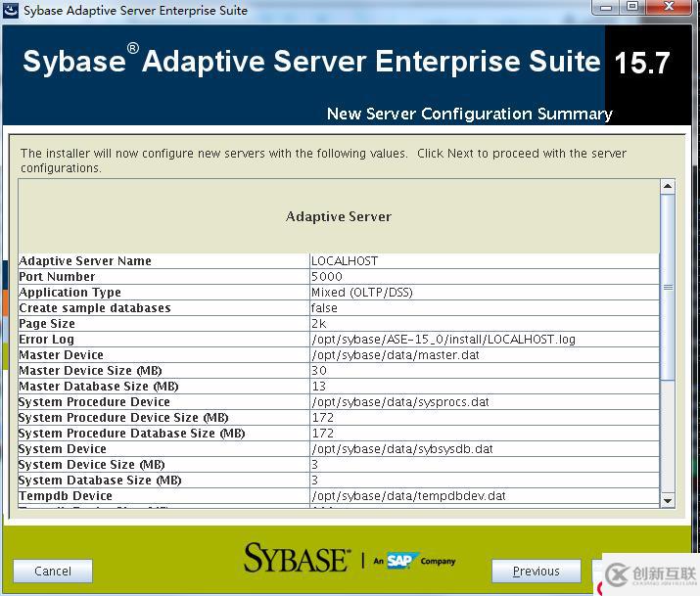Screen dimensions: 700x596
Task: Select the System Procedure Device Size value 172
Action: (323, 418)
